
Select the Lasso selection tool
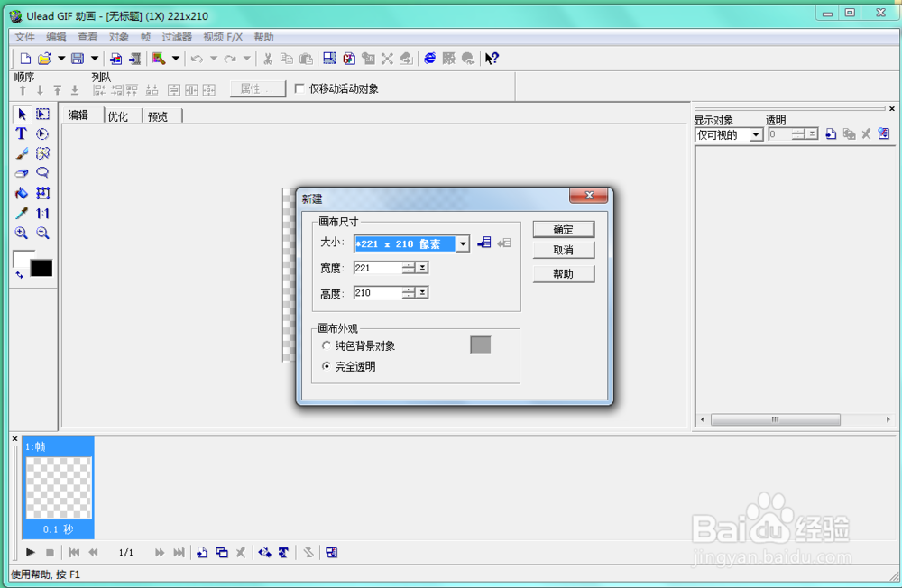[42, 173]
